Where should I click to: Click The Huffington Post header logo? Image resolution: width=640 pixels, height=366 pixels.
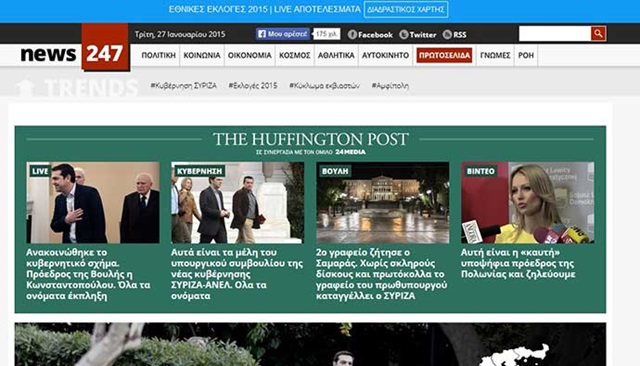311,139
